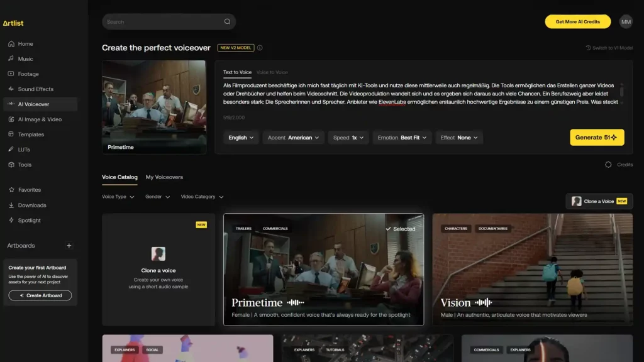Expand the English language dropdown
The width and height of the screenshot is (644, 362).
pos(241,138)
